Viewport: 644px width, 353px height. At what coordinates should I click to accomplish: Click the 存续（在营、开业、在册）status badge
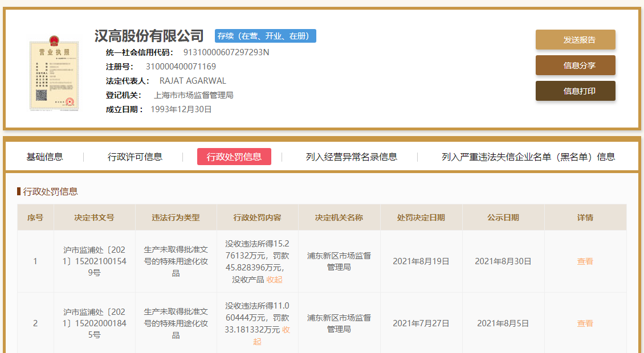pos(266,36)
